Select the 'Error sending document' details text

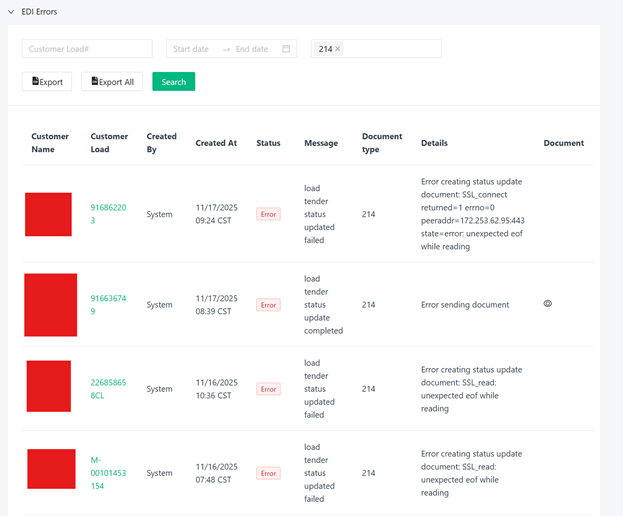pos(465,305)
